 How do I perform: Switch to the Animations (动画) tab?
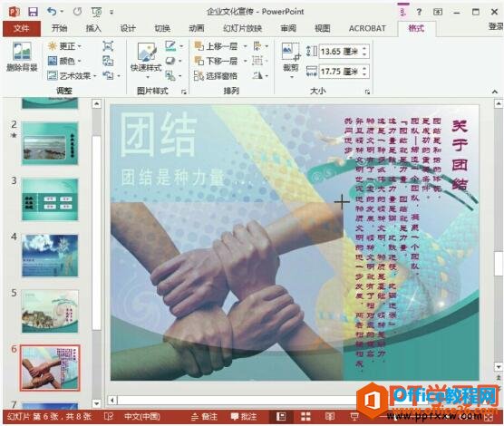(x=197, y=28)
